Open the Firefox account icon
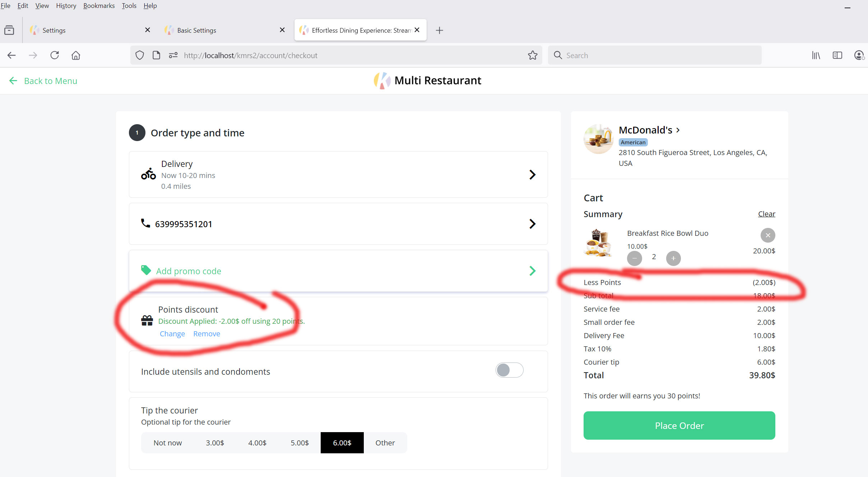The height and width of the screenshot is (477, 868). (x=859, y=55)
